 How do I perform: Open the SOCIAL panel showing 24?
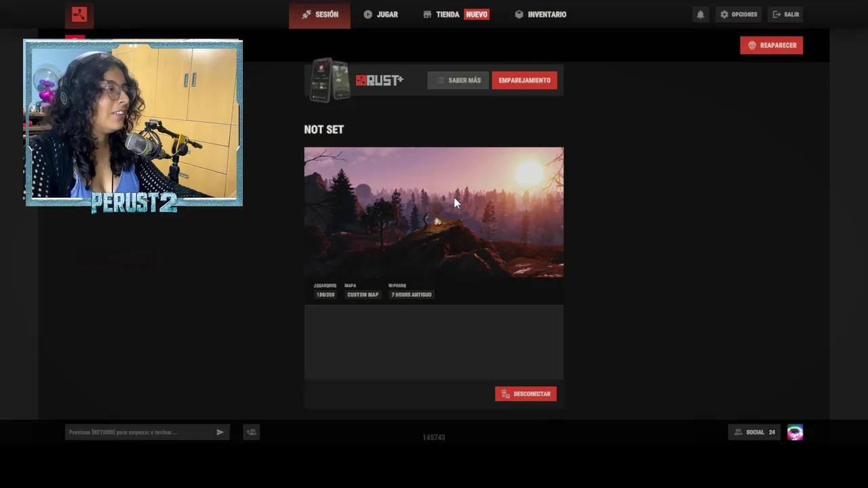(754, 432)
